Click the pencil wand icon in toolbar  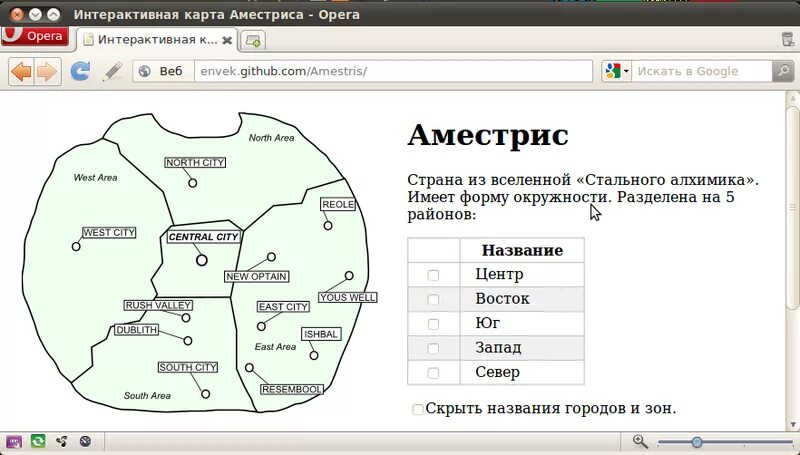(112, 71)
